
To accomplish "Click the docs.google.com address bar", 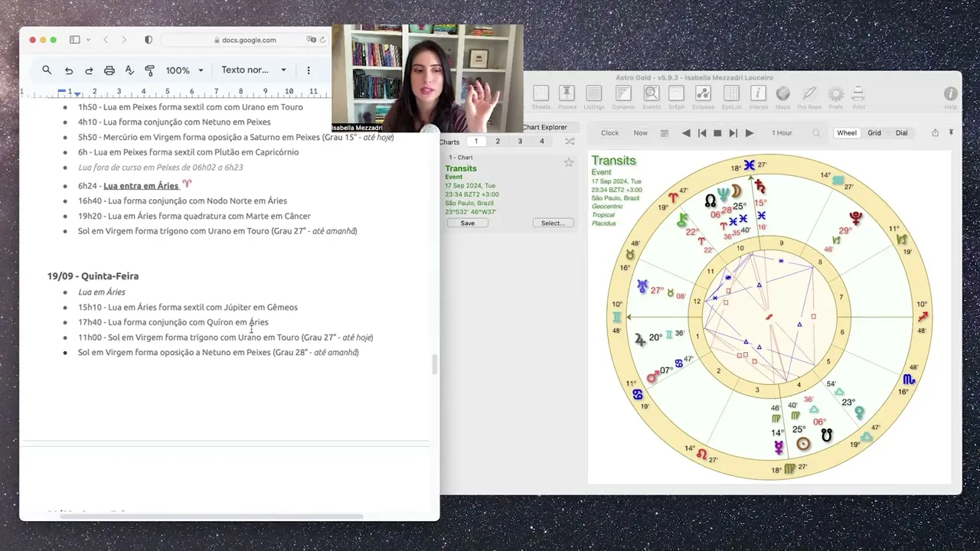I will [x=246, y=40].
